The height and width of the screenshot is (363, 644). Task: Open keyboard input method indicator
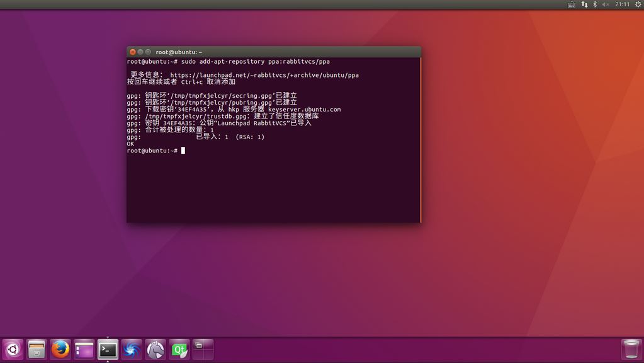(x=572, y=4)
